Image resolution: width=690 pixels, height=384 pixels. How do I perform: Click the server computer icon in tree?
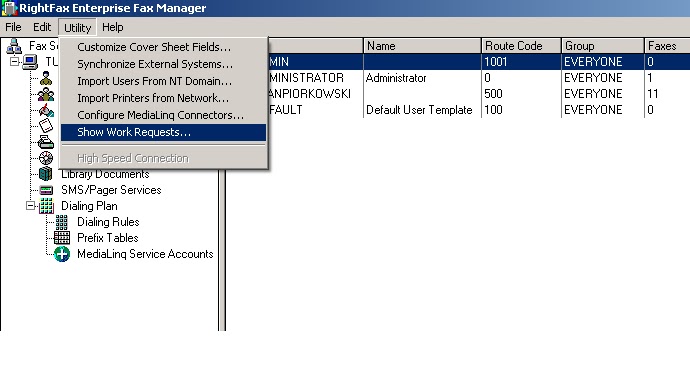(30, 62)
